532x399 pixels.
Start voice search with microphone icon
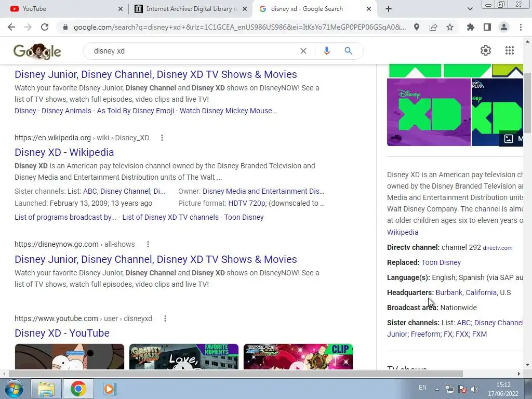(x=327, y=51)
